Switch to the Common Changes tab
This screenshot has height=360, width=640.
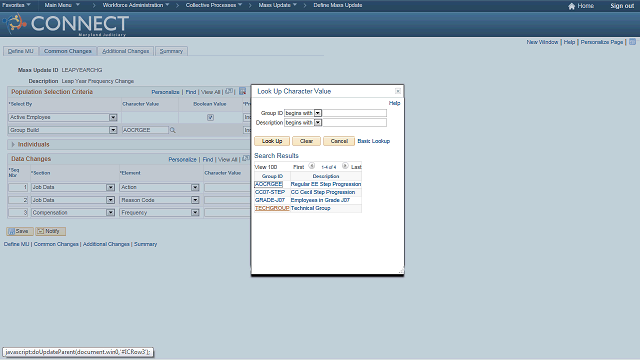coord(68,51)
